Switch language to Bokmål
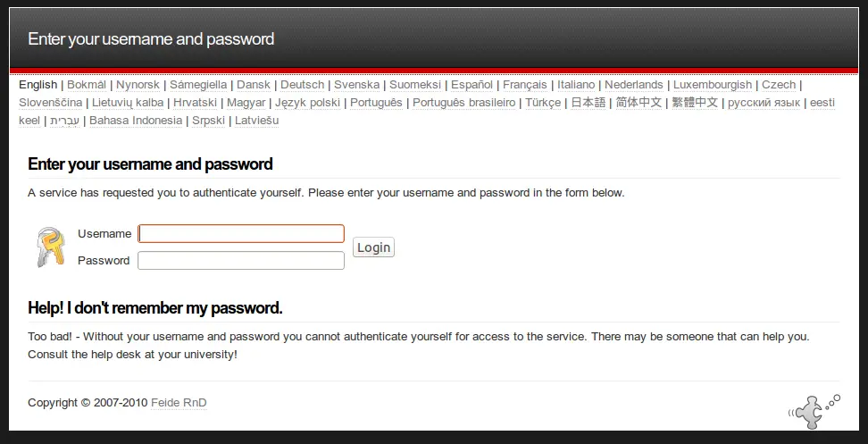 click(87, 85)
